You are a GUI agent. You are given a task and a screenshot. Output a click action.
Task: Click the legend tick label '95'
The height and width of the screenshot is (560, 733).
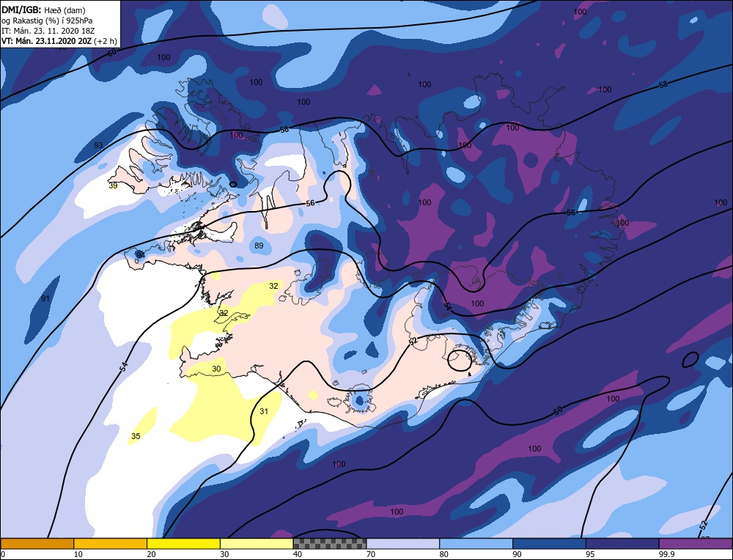tap(590, 554)
